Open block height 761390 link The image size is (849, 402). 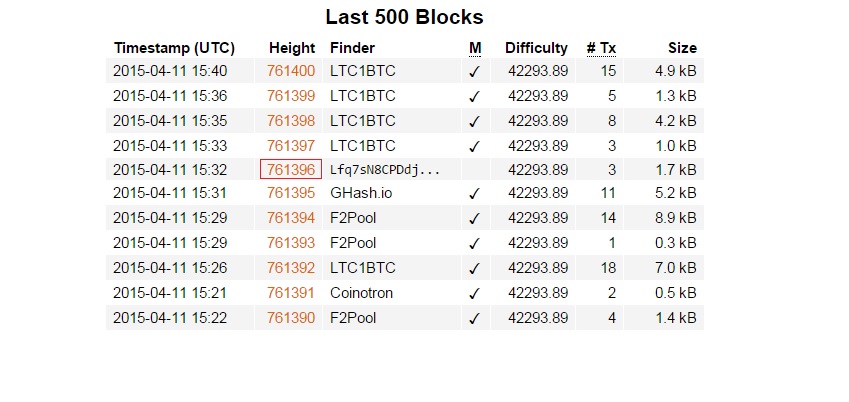tap(291, 318)
